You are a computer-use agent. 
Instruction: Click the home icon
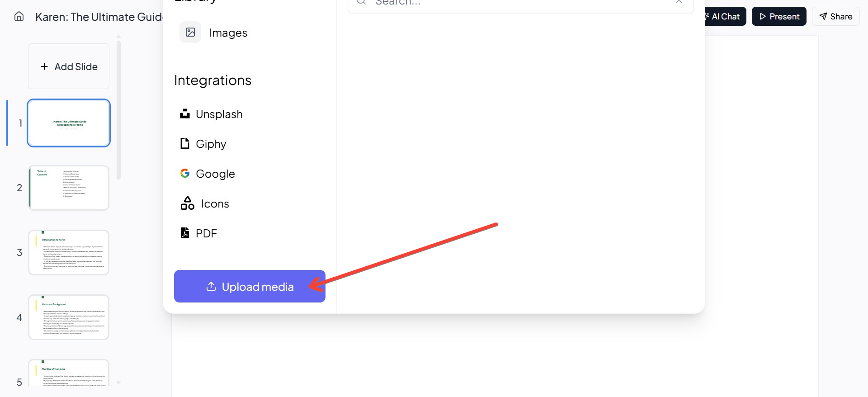pyautogui.click(x=19, y=17)
